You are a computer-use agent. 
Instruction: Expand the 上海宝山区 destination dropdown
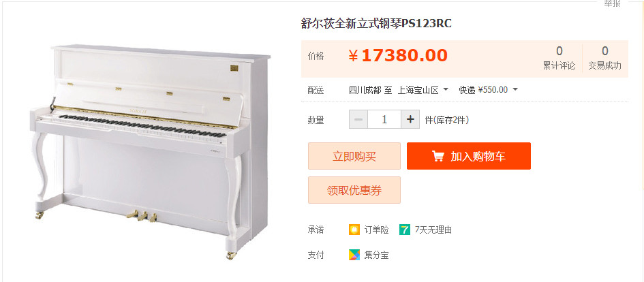(423, 90)
